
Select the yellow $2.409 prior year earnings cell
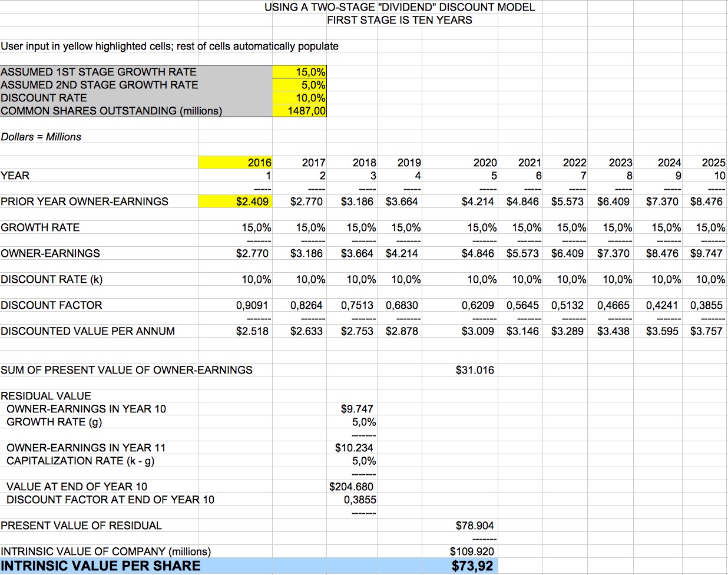236,201
